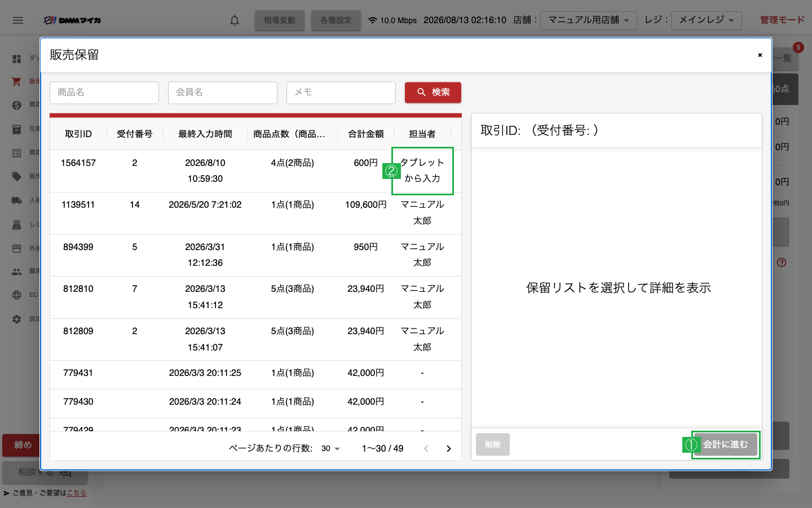Open the hamburger menu icon
The image size is (812, 508).
(x=18, y=20)
